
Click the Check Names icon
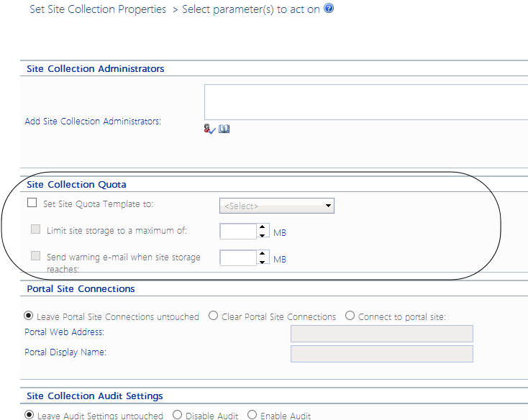[x=210, y=129]
